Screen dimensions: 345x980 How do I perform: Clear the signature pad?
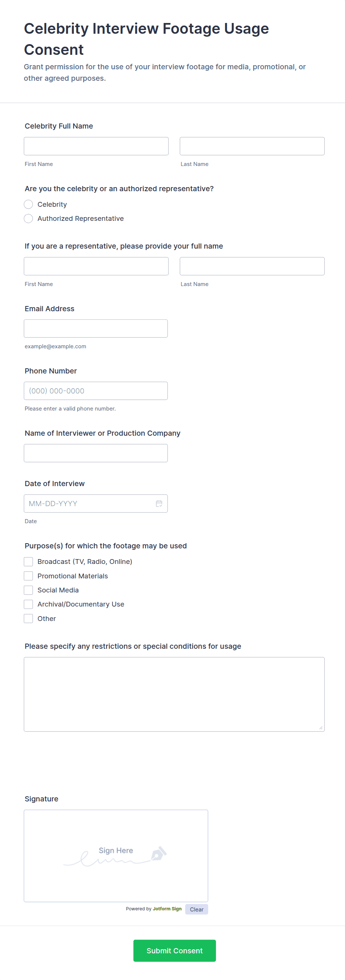(x=197, y=909)
